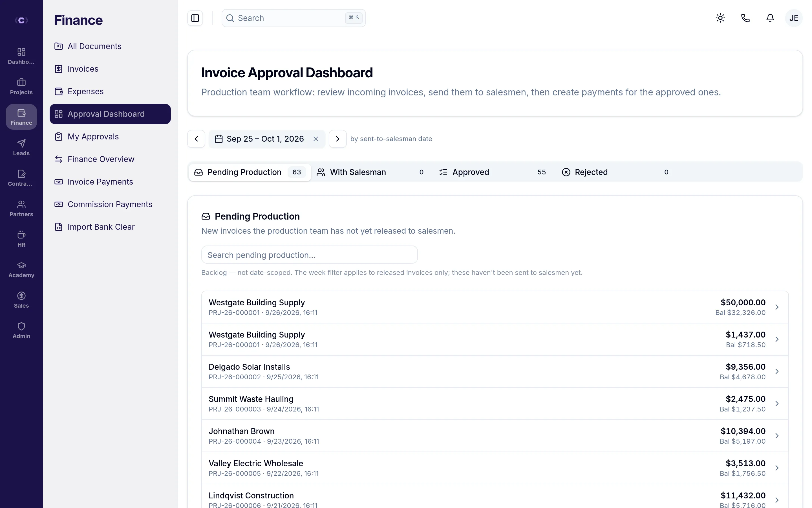The height and width of the screenshot is (508, 812).
Task: Expand the $50,000.00 Westgate invoice chevron
Action: [777, 307]
